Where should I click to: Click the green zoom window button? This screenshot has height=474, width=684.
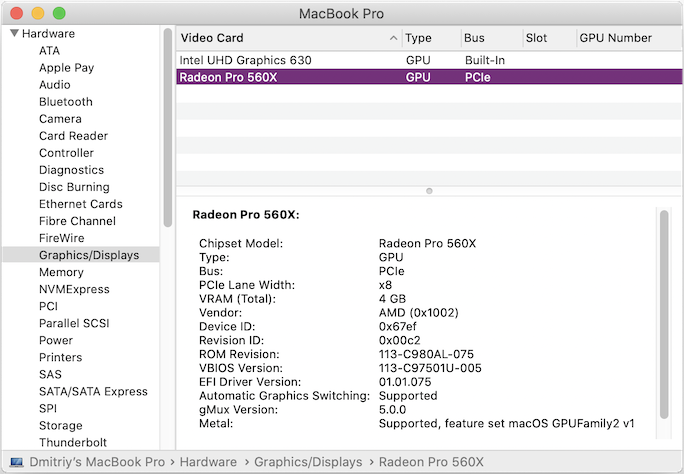click(59, 14)
